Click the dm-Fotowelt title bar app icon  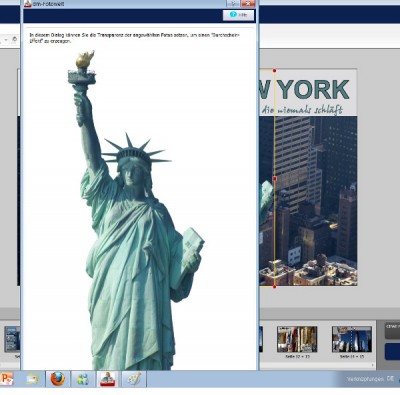coord(28,4)
